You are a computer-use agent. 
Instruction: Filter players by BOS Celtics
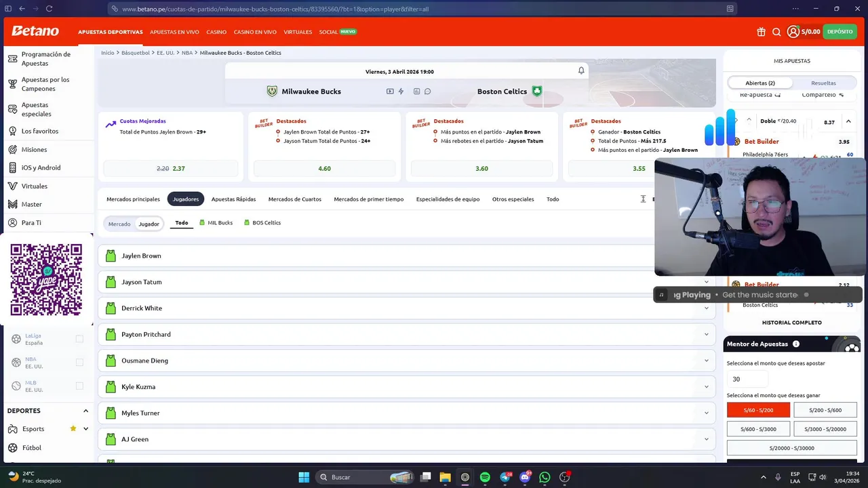tap(262, 222)
